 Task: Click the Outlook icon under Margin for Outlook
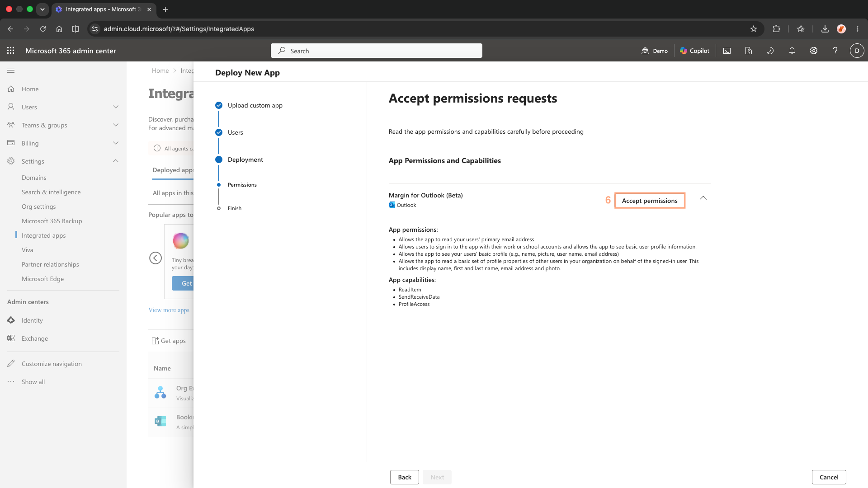point(392,205)
